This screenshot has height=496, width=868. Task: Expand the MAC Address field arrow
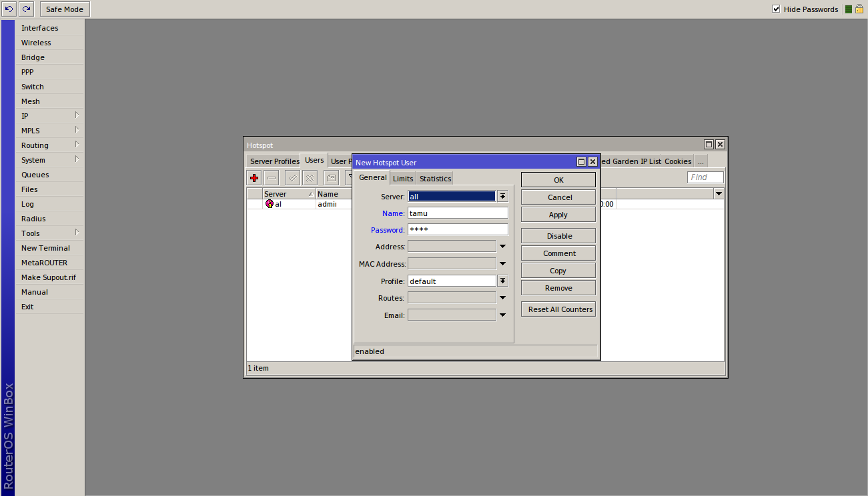tap(502, 264)
